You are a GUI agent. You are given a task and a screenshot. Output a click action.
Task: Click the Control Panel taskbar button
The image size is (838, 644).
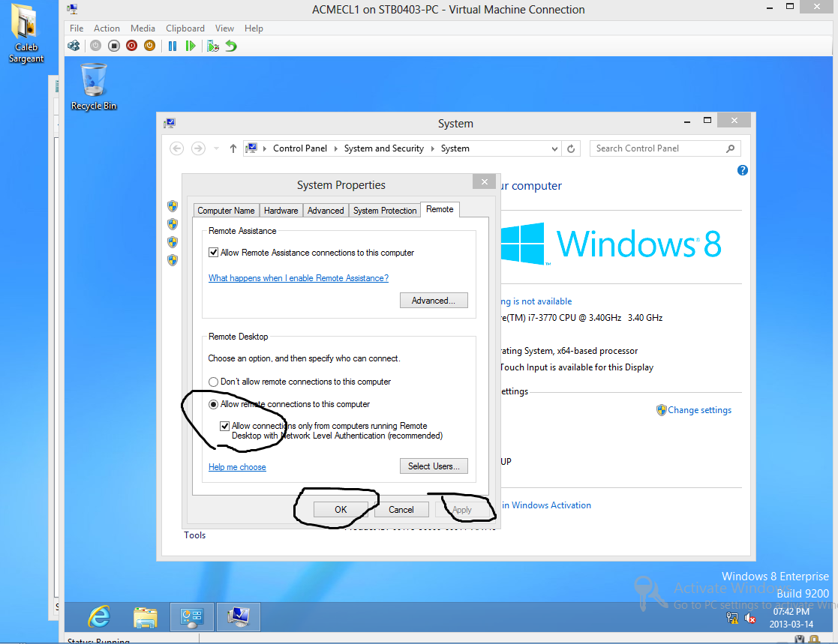[x=192, y=617]
